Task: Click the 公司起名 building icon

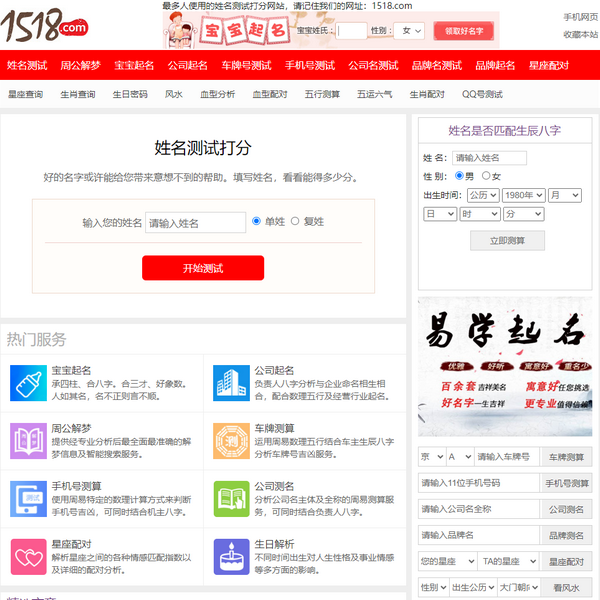Action: click(230, 381)
